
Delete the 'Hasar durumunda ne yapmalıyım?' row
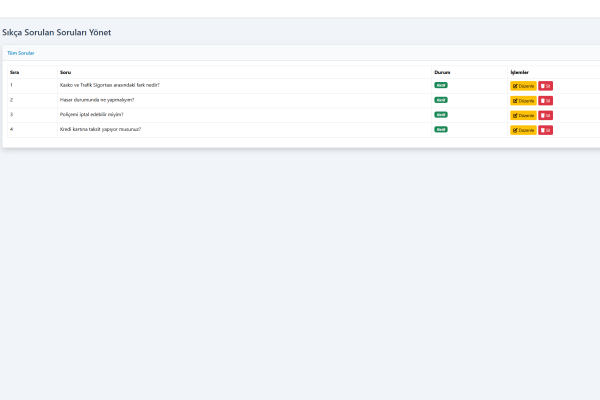545,100
